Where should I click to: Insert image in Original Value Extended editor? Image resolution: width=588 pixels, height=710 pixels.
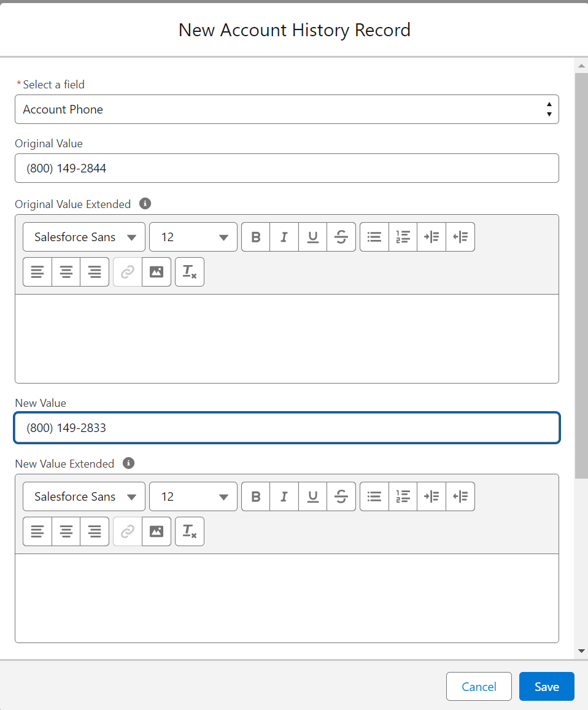(x=157, y=272)
